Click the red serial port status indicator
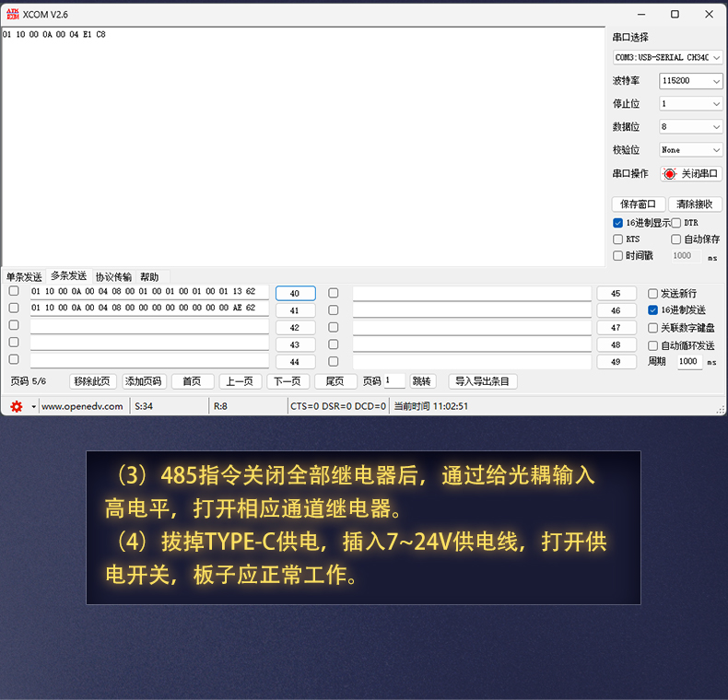This screenshot has width=728, height=700. point(670,174)
